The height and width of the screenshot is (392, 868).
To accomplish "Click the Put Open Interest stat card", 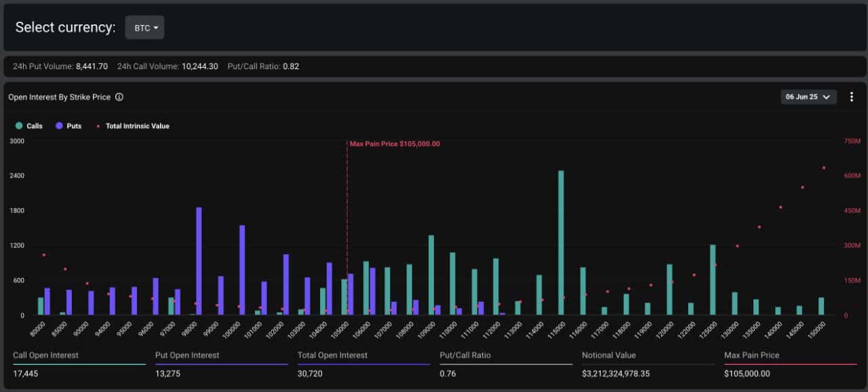I will [x=221, y=364].
